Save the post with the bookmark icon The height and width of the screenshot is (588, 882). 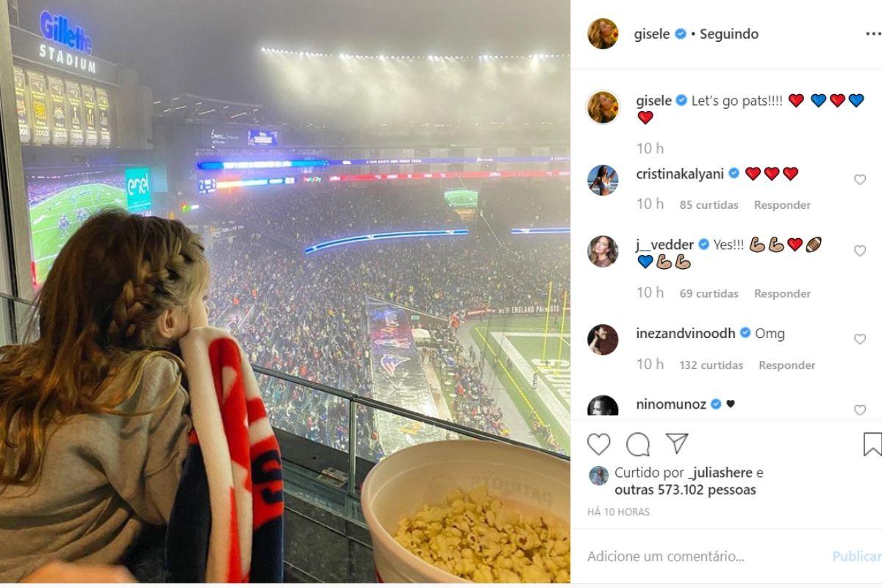872,444
